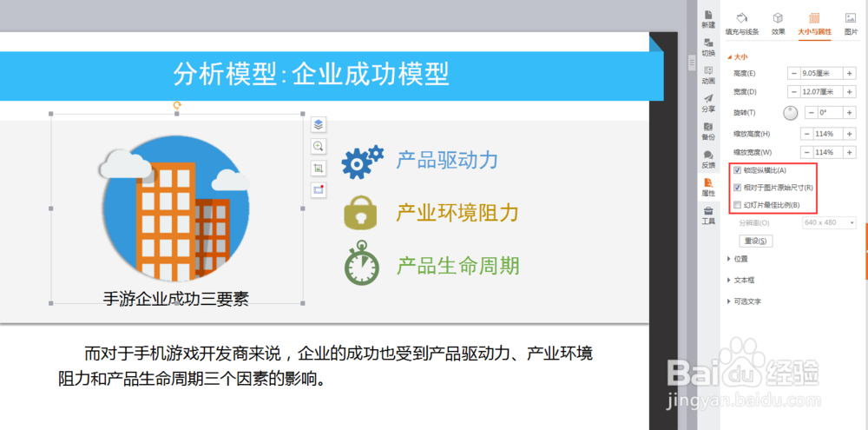Switch to 图片 (Picture) tab

point(851,23)
